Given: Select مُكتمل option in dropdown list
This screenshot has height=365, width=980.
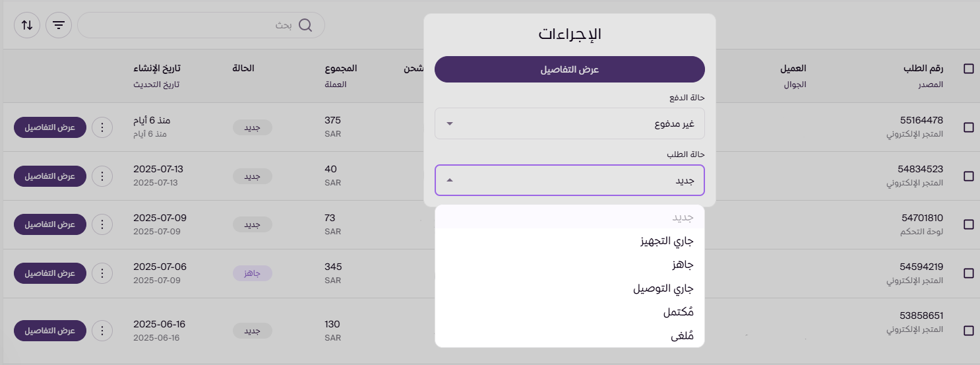Looking at the screenshot, I should 679,312.
